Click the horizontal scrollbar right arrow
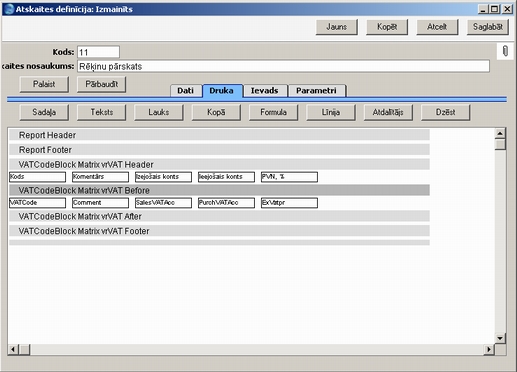The image size is (517, 372). click(x=489, y=349)
